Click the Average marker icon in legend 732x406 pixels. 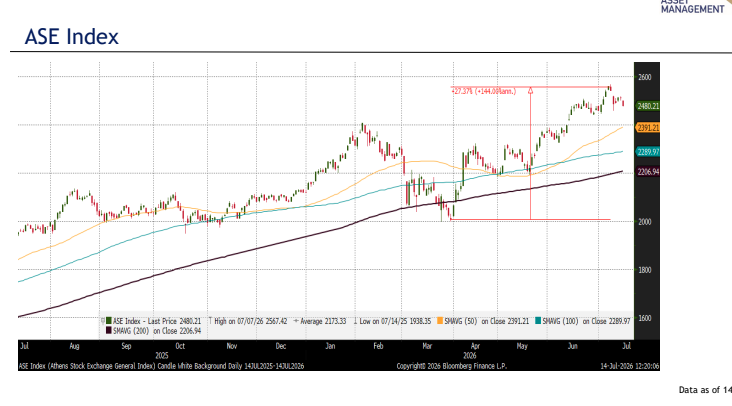[x=296, y=321]
